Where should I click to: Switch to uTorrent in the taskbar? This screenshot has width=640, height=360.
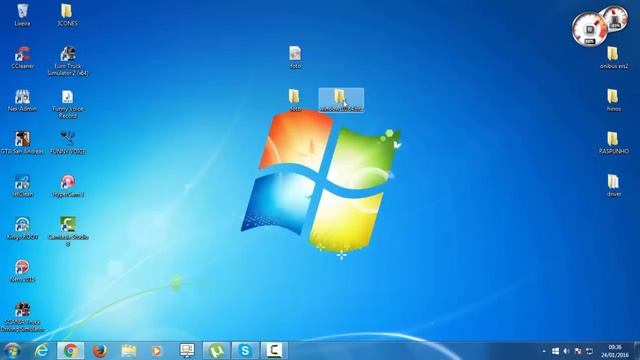click(216, 351)
